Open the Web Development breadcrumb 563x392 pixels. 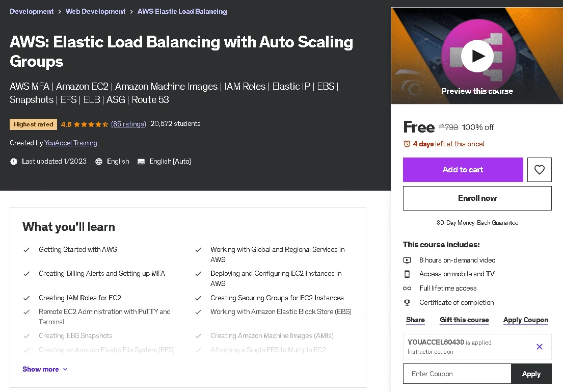[x=95, y=12]
